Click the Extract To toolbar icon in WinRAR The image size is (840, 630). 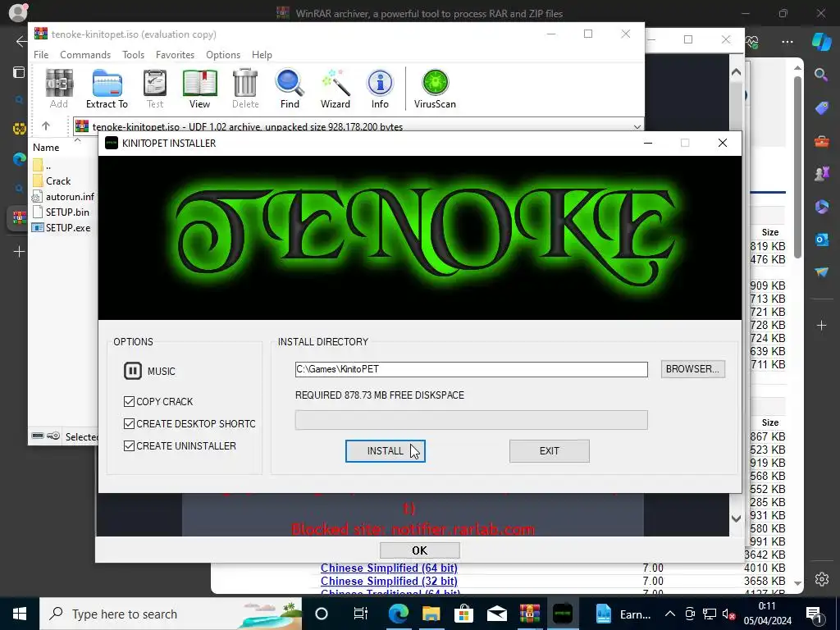tap(107, 89)
